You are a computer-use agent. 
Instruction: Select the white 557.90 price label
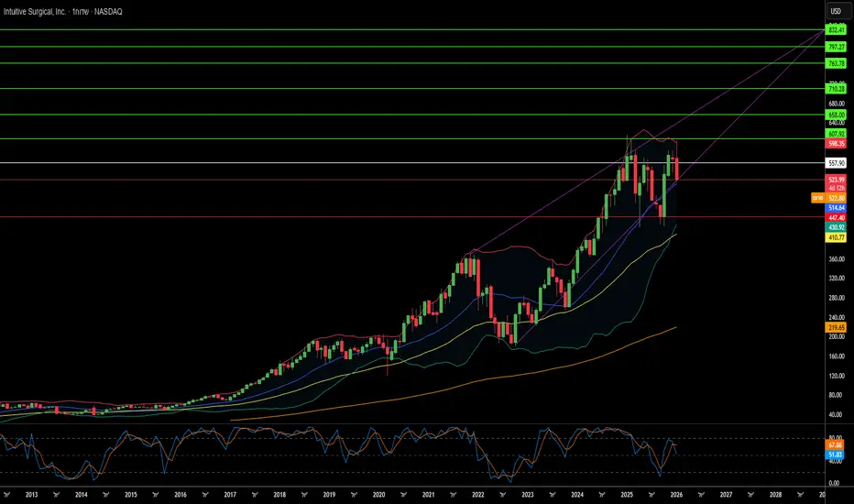(x=835, y=162)
